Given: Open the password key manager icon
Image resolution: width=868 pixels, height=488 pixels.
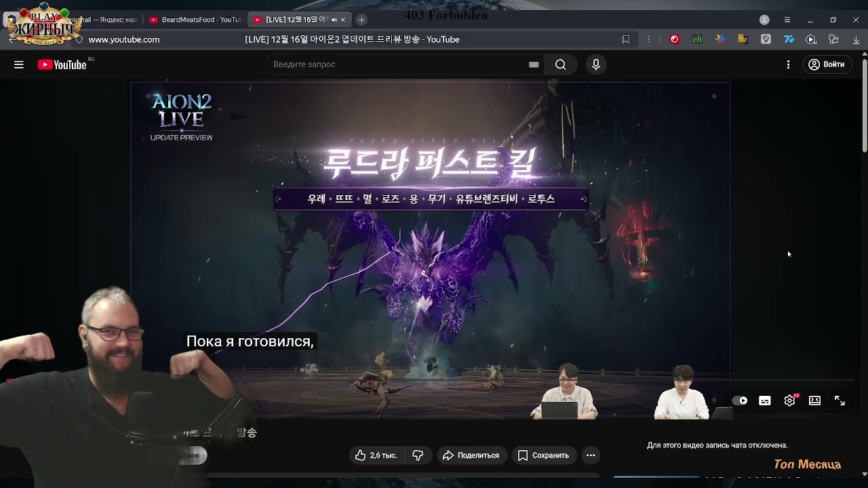Looking at the screenshot, I should (x=833, y=39).
